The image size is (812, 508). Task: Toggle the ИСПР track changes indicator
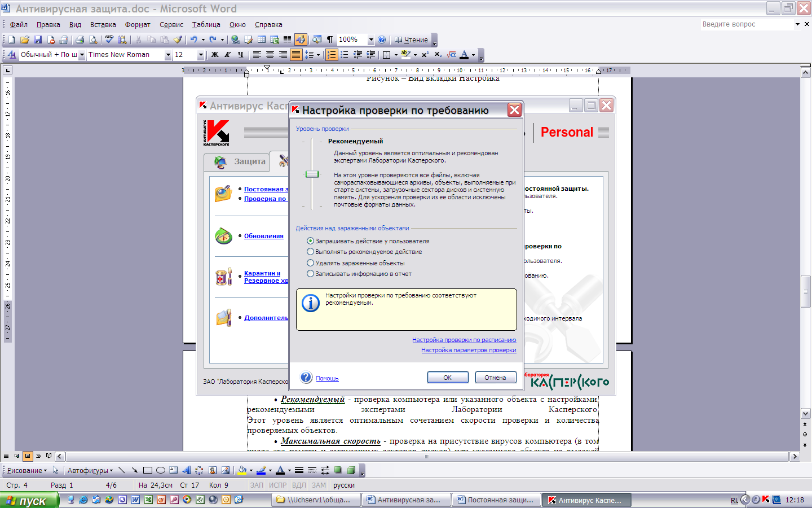pyautogui.click(x=277, y=485)
